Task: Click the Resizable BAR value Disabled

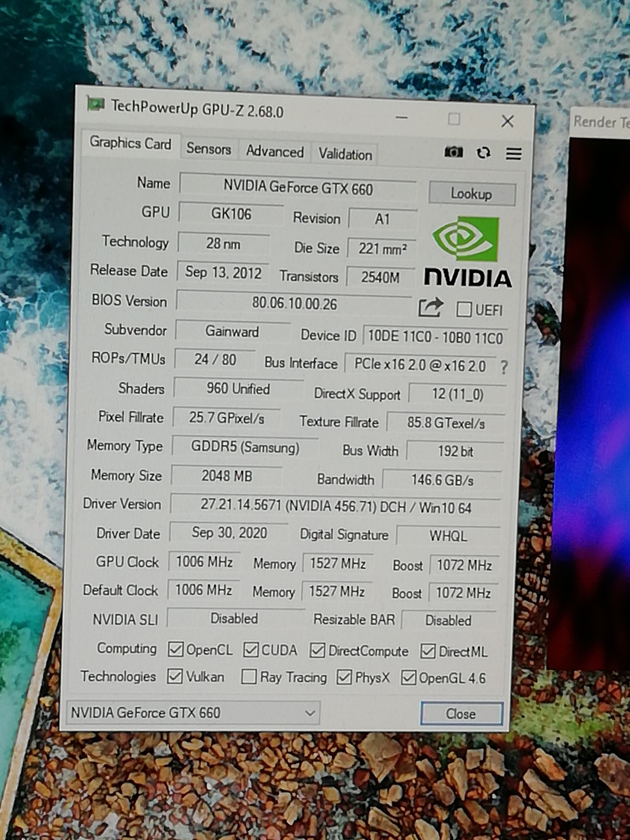Action: [448, 620]
